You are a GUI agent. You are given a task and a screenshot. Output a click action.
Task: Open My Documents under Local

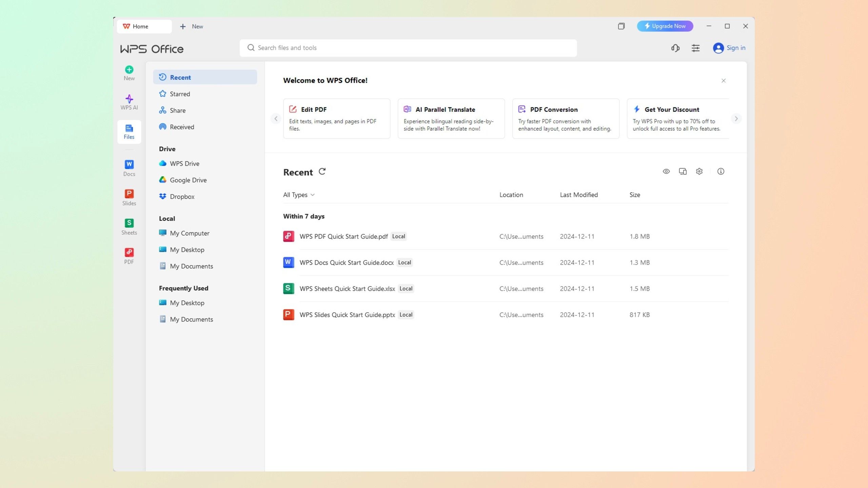pyautogui.click(x=205, y=266)
